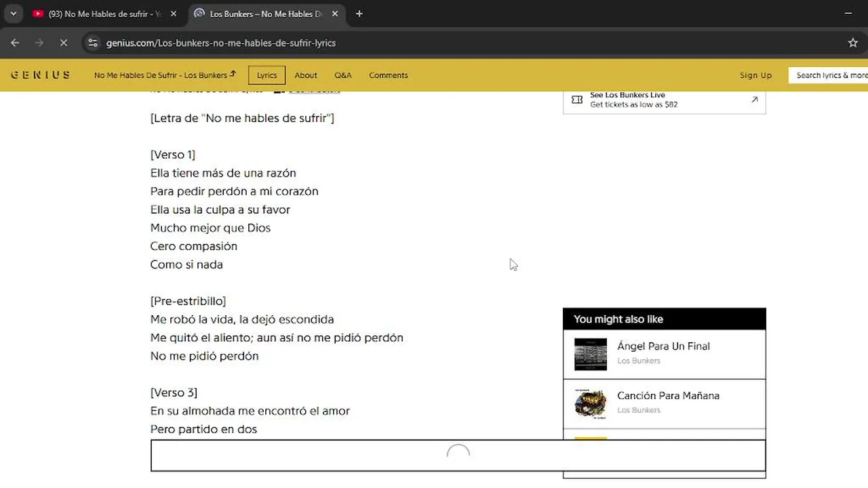Click lyric 'Me robó la vida, la dejó escondida'
This screenshot has height=488, width=868.
pyautogui.click(x=242, y=319)
